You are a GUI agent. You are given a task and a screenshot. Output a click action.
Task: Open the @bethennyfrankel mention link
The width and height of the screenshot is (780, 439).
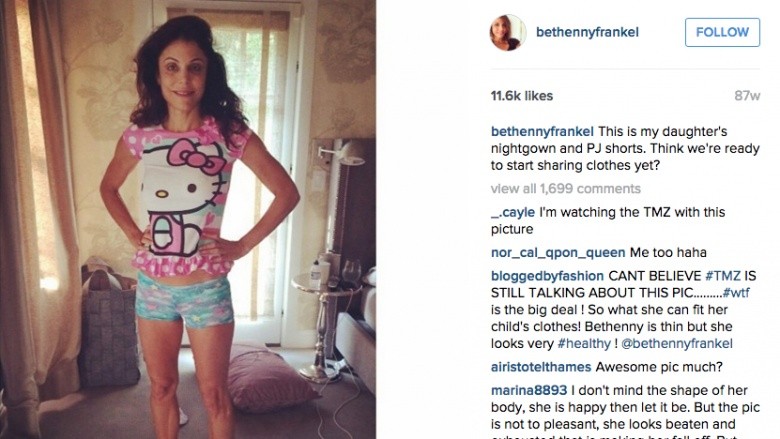click(x=677, y=344)
